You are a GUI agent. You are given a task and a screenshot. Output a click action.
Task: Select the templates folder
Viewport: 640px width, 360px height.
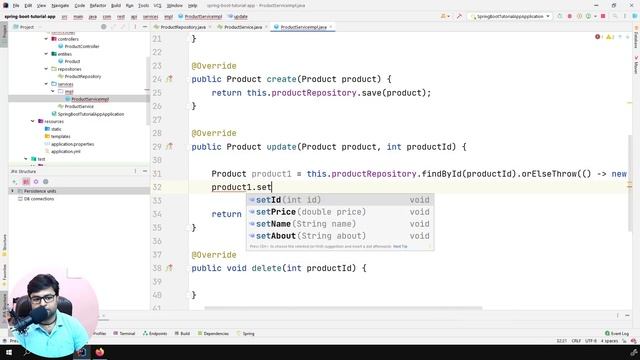60,137
